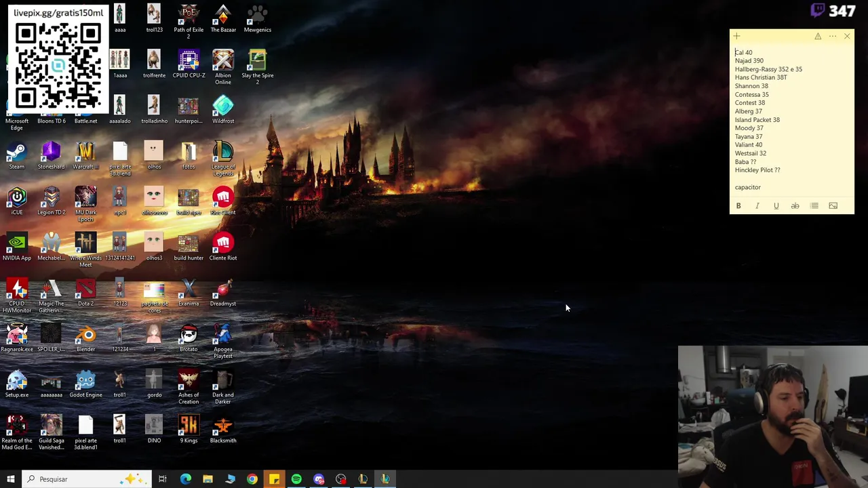Add an image to the sticky note
Viewport: 868px width, 488px height.
pyautogui.click(x=833, y=206)
